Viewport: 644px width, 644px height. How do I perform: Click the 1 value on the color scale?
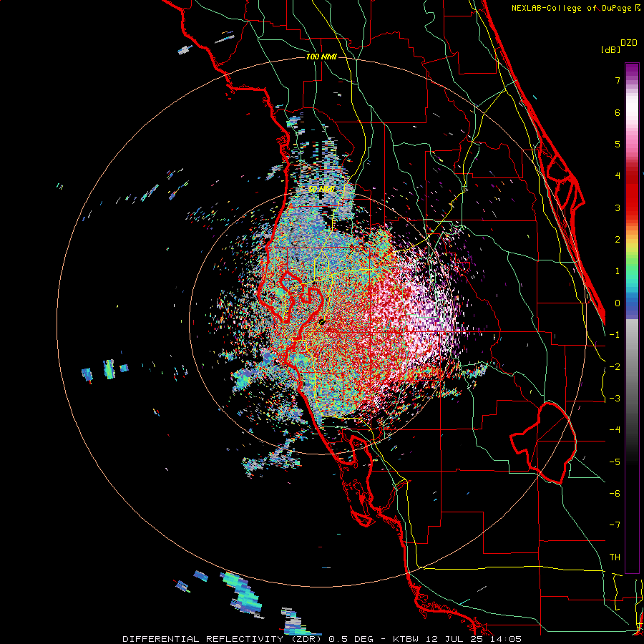[x=618, y=271]
